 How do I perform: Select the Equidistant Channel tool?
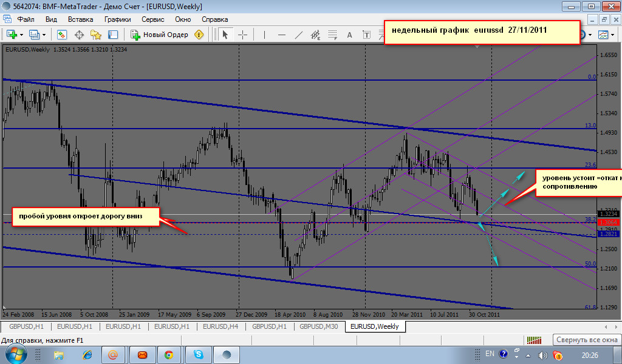(x=316, y=35)
